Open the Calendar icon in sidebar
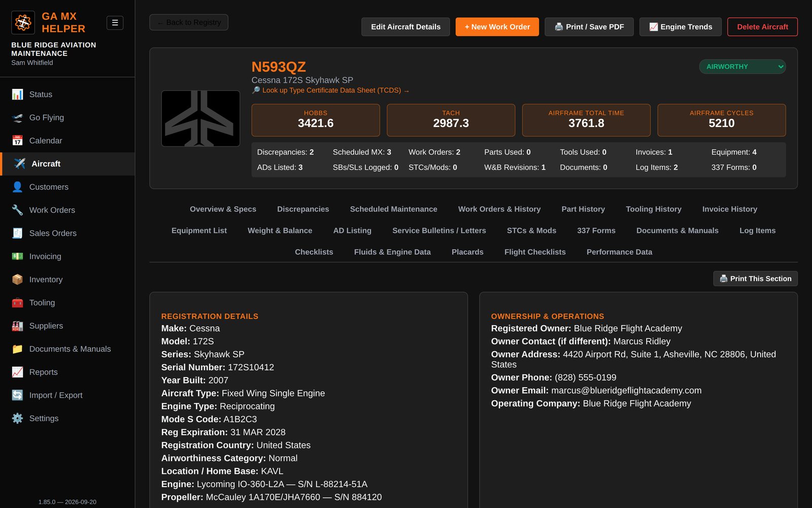Viewport: 812px width, 508px height. [x=17, y=141]
